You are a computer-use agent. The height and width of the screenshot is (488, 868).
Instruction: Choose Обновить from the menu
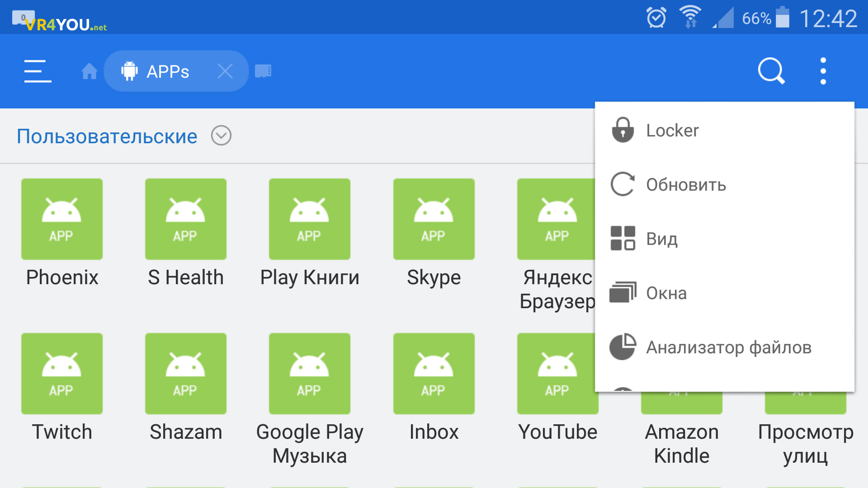tap(725, 184)
